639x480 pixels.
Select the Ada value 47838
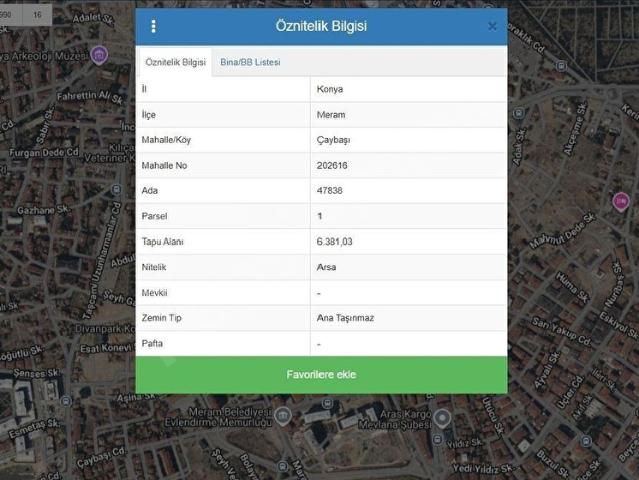pyautogui.click(x=330, y=191)
